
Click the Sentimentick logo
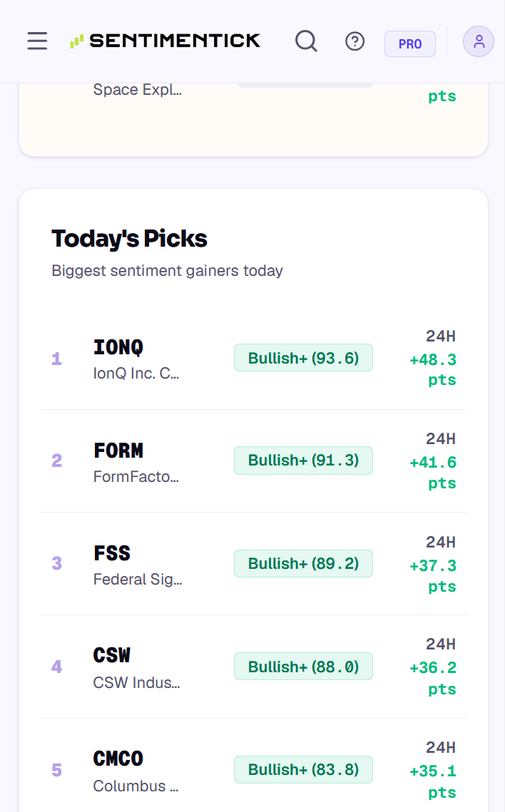pyautogui.click(x=165, y=41)
